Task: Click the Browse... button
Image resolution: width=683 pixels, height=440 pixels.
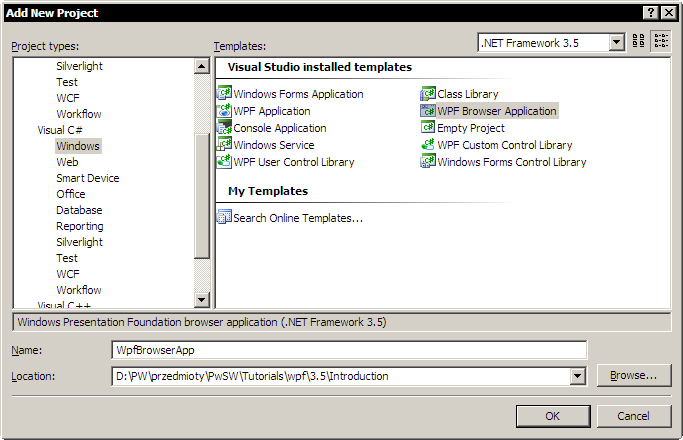Action: [634, 376]
